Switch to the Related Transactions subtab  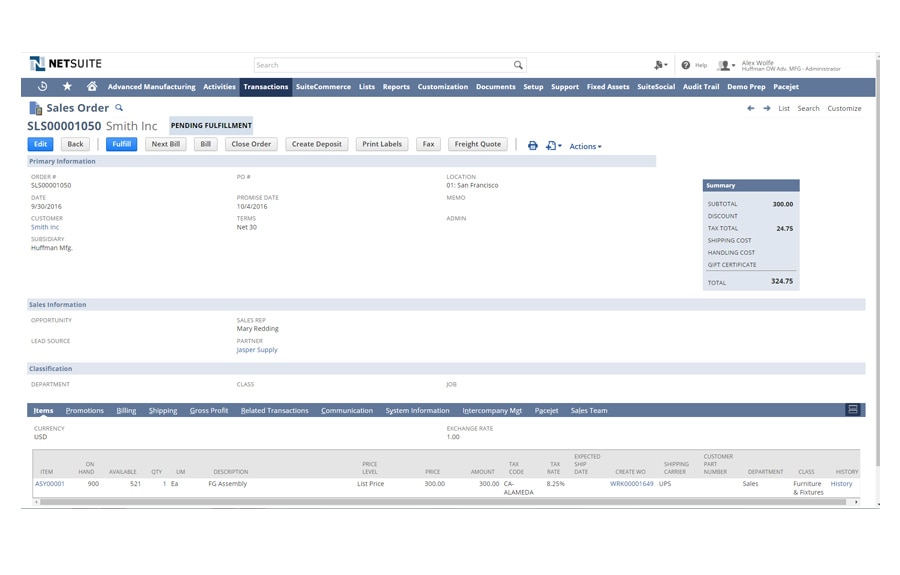click(x=275, y=411)
